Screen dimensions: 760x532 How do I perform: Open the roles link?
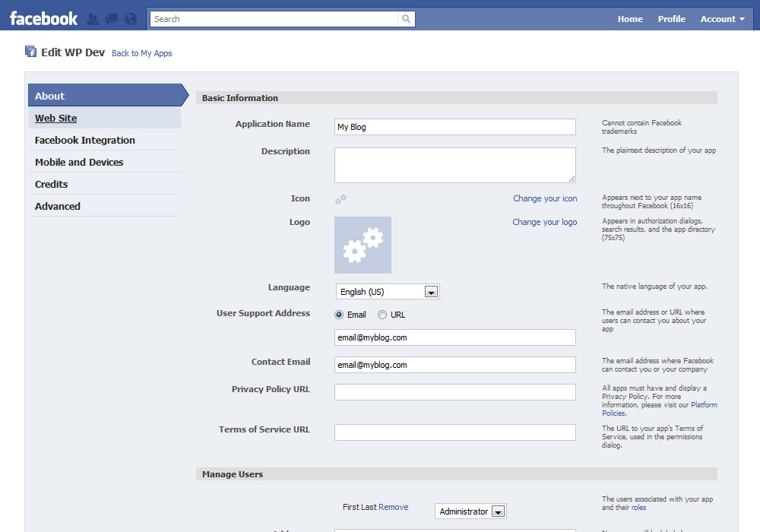pos(638,508)
